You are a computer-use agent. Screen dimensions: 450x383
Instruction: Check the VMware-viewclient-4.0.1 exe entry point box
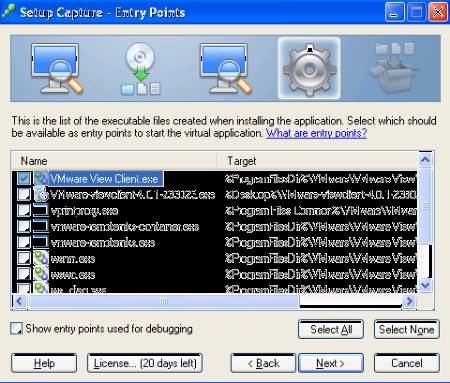coord(24,194)
